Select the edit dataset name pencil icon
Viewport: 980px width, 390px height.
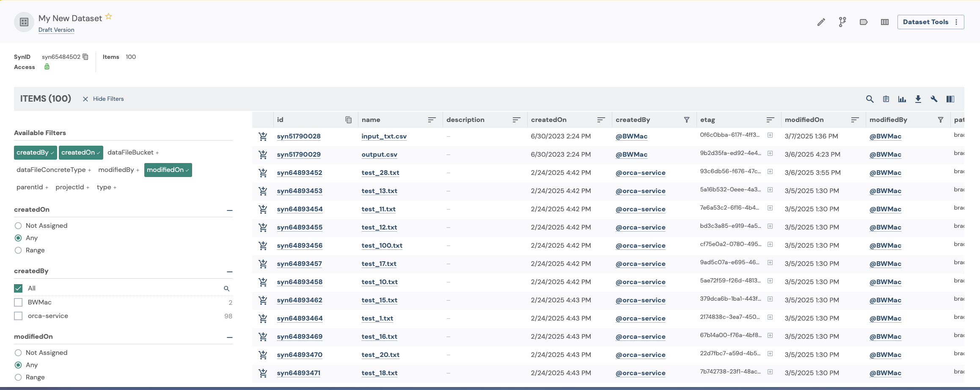point(821,22)
